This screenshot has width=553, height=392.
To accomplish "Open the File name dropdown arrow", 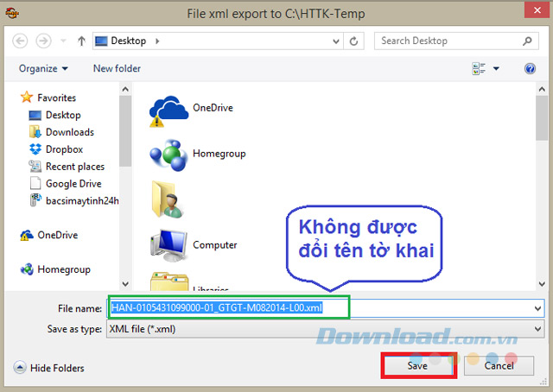I will 537,308.
